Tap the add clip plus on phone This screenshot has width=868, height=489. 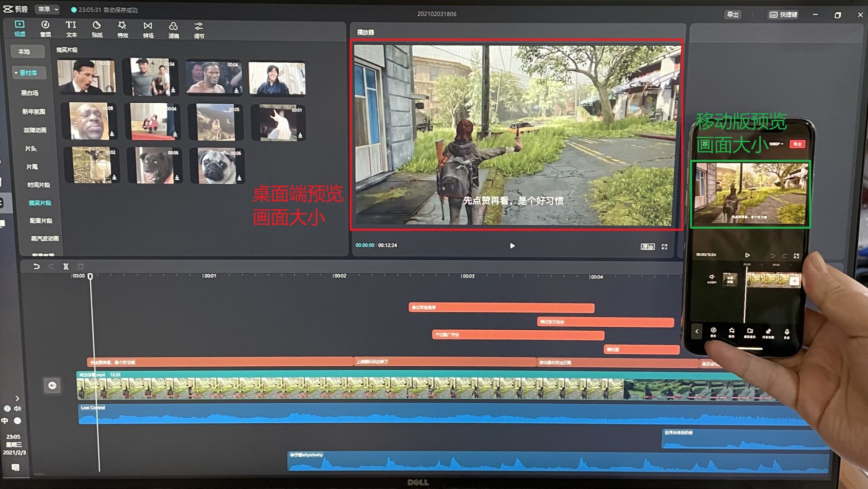pos(794,281)
